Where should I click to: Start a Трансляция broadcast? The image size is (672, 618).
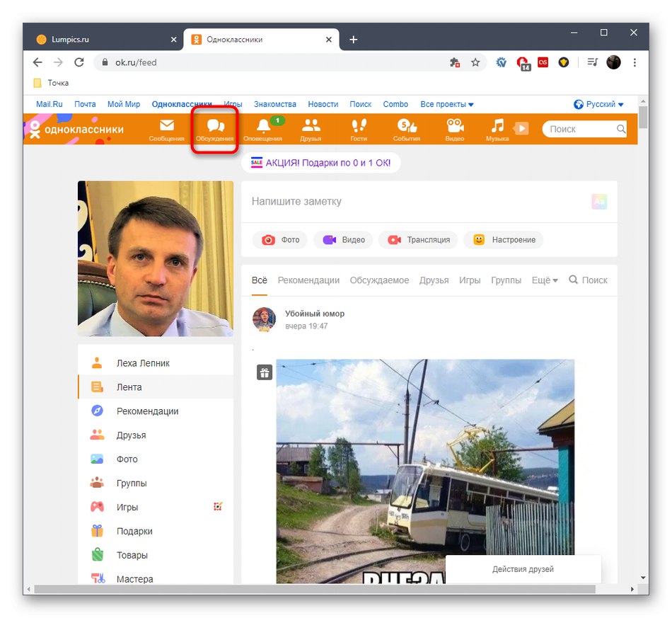pos(418,240)
